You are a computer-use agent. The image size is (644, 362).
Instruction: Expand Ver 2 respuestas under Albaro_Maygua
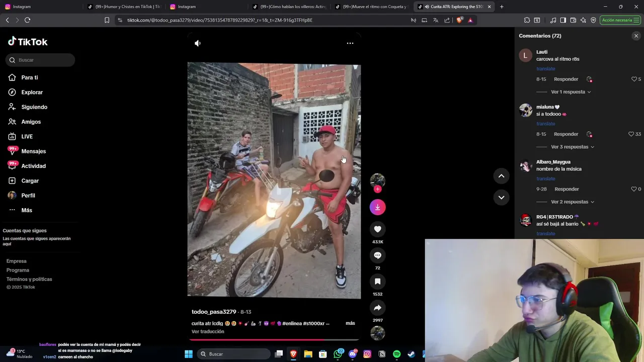pos(573,202)
